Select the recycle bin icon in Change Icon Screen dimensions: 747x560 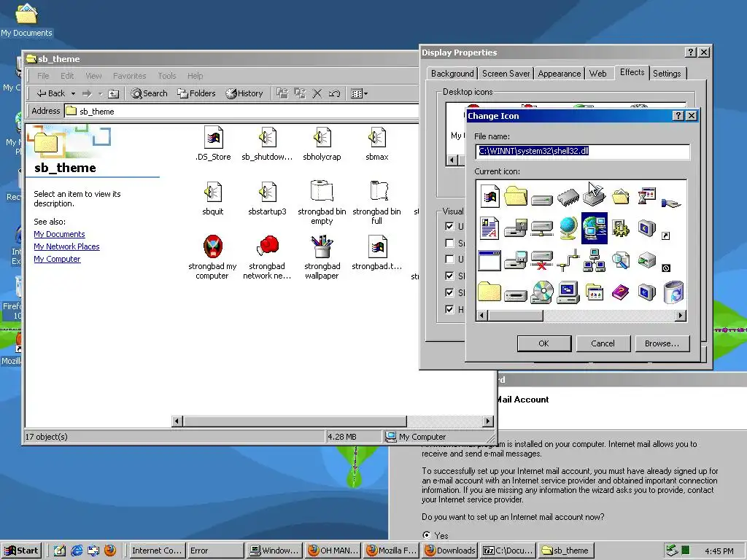click(673, 292)
